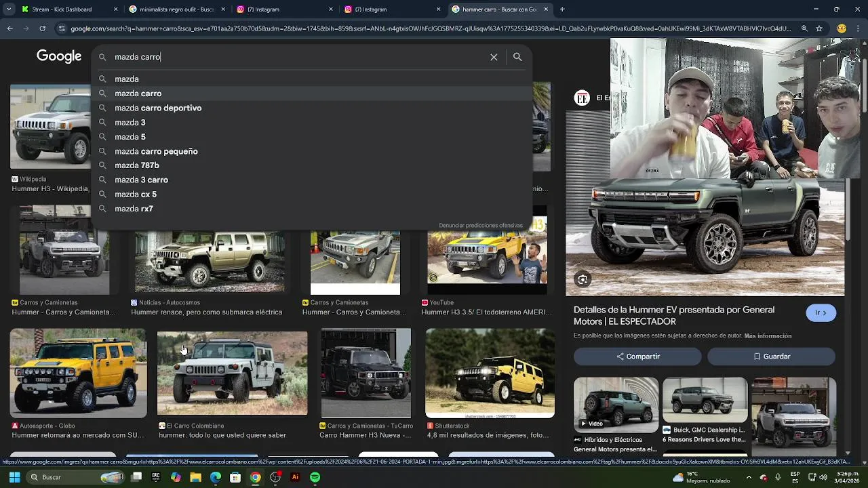Screen dimensions: 868x488
Task: Choose suggestion "mazda 3"
Action: tap(312, 123)
